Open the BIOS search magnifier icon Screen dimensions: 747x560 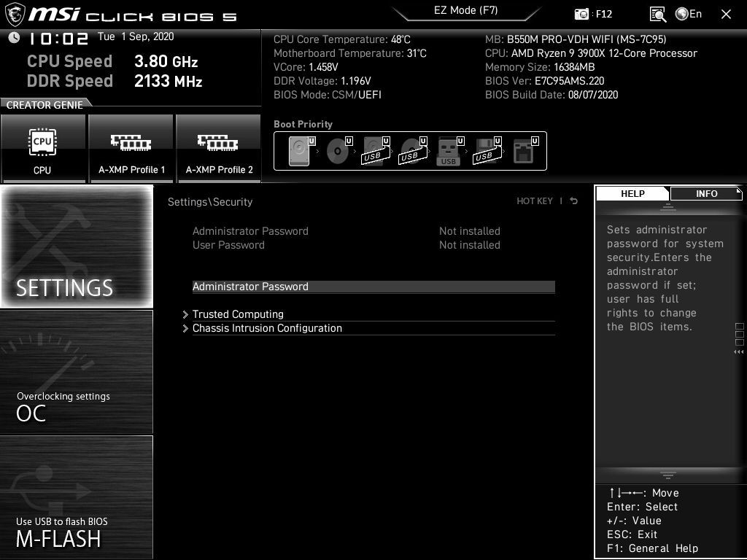[658, 15]
